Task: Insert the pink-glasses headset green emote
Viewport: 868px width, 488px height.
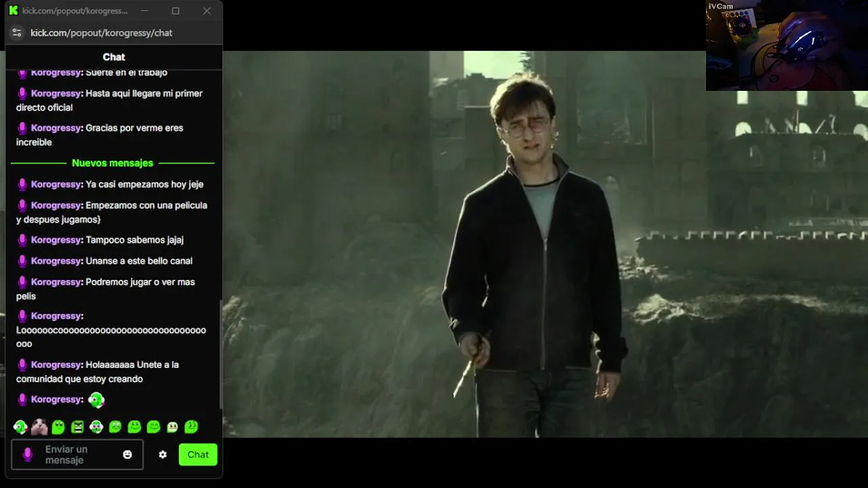Action: 96,426
